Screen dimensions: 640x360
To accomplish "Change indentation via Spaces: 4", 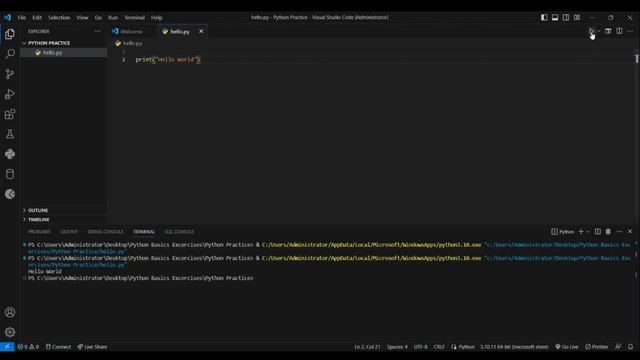I will point(397,347).
